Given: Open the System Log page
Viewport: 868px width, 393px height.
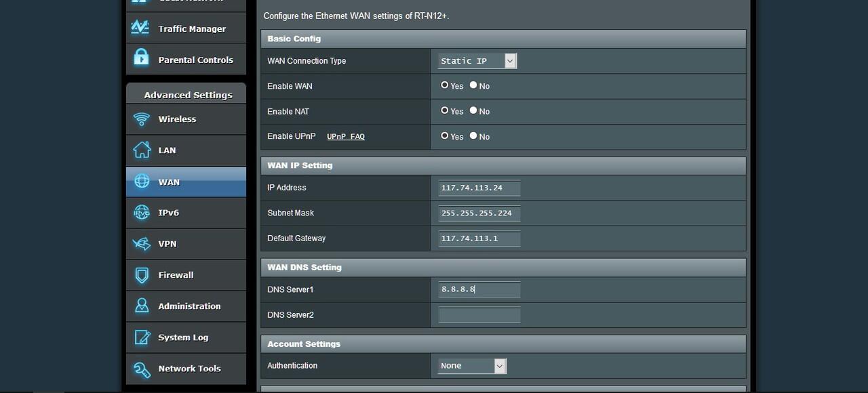Looking at the screenshot, I should (x=186, y=337).
